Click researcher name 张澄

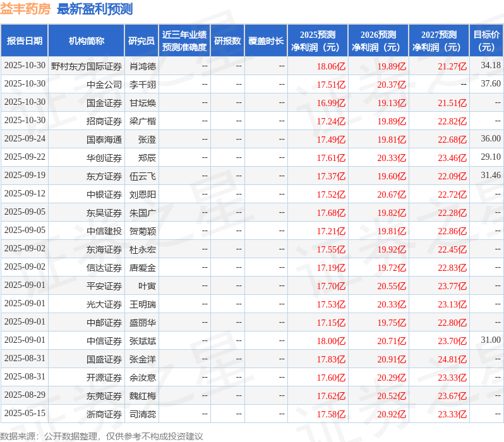click(147, 140)
